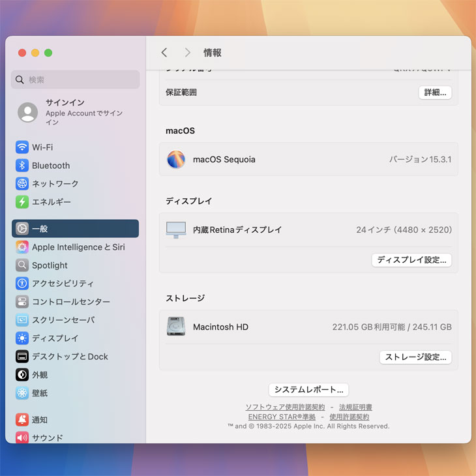Click the macOS Sequoia name label
The height and width of the screenshot is (476, 476).
(x=224, y=159)
